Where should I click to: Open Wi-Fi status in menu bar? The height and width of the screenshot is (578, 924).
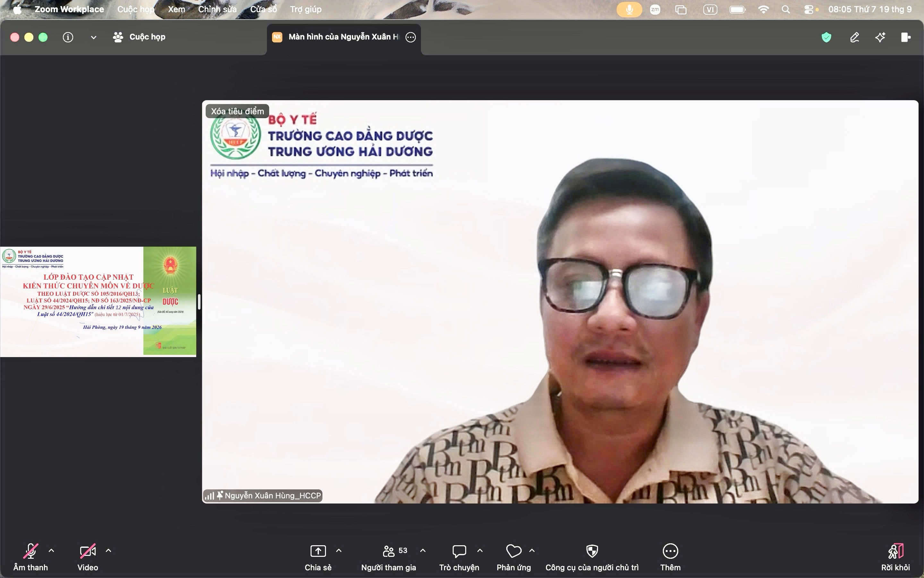coord(763,9)
